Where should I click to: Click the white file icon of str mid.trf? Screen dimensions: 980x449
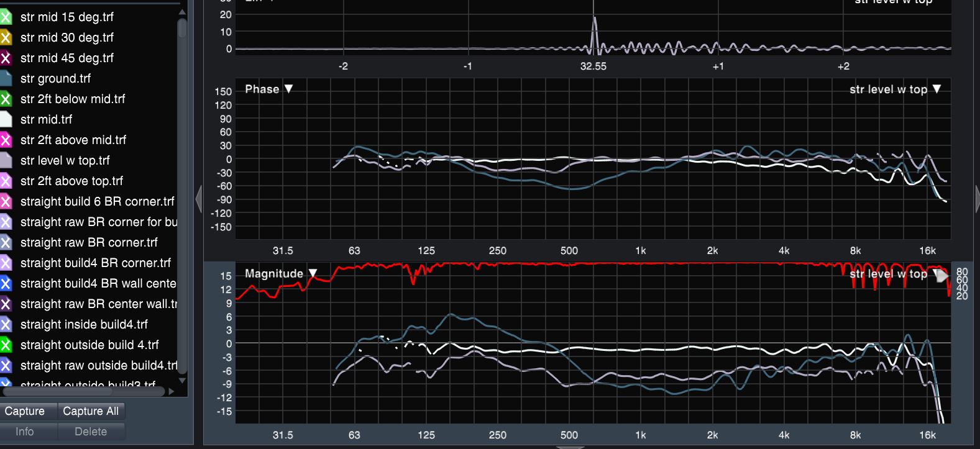click(6, 119)
